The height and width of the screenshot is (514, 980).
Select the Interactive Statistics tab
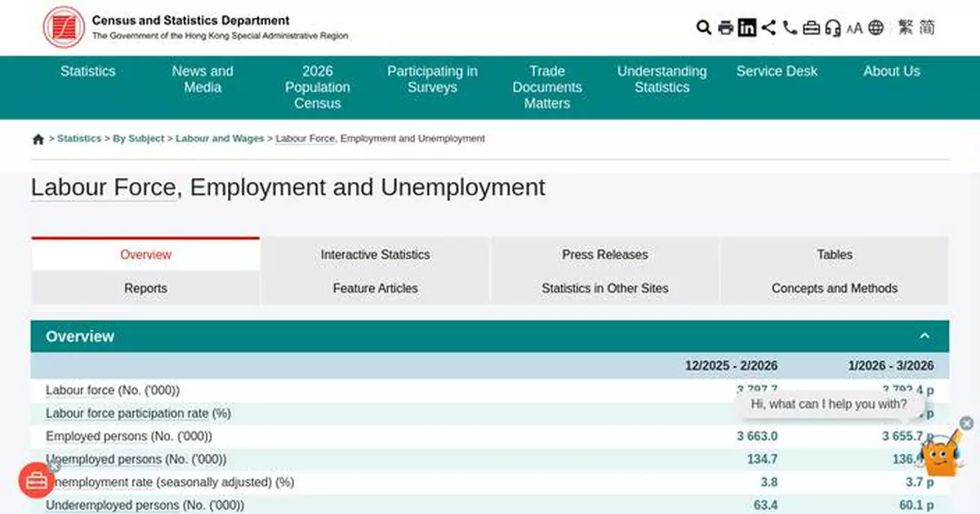(374, 254)
